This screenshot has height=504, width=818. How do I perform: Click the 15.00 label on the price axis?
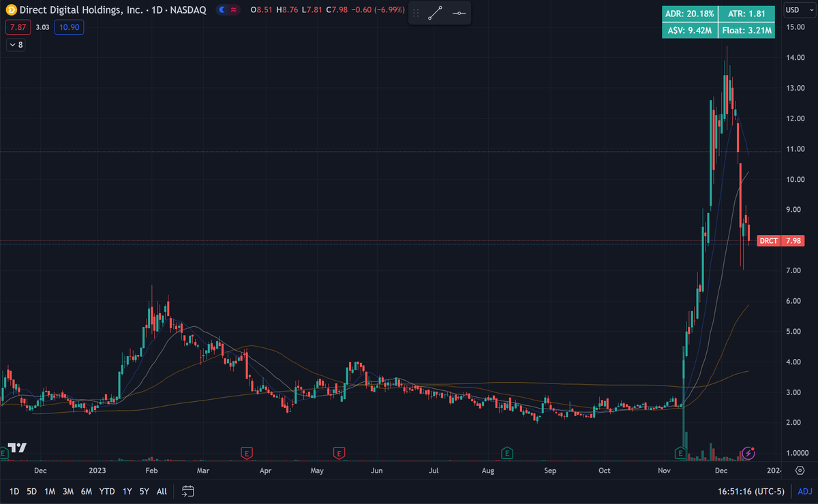pos(795,27)
